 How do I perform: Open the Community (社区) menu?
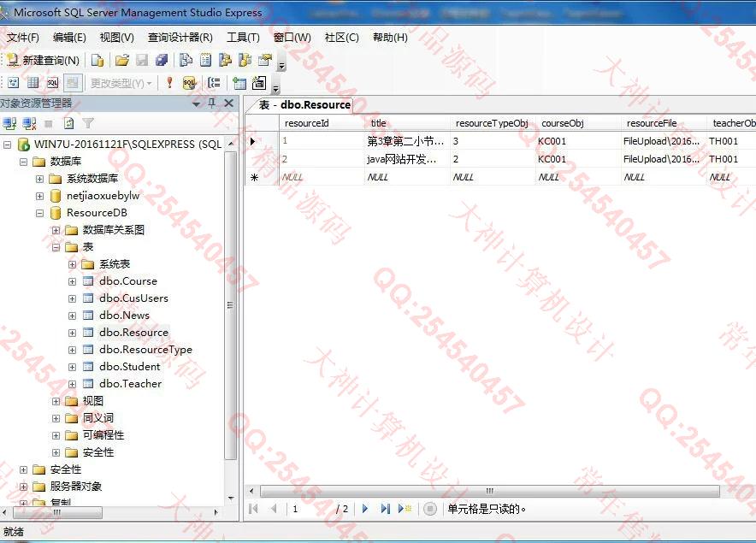coord(341,37)
